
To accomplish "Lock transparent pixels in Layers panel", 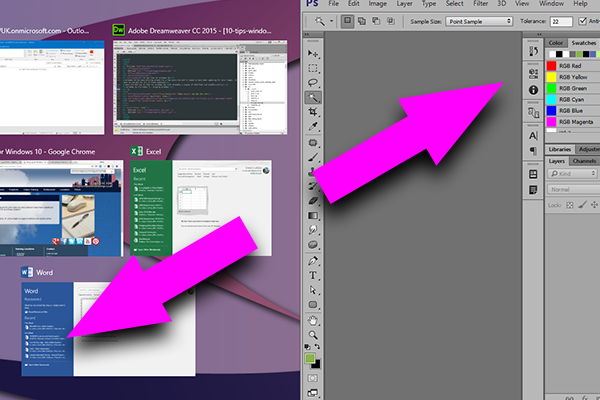I will click(570, 205).
